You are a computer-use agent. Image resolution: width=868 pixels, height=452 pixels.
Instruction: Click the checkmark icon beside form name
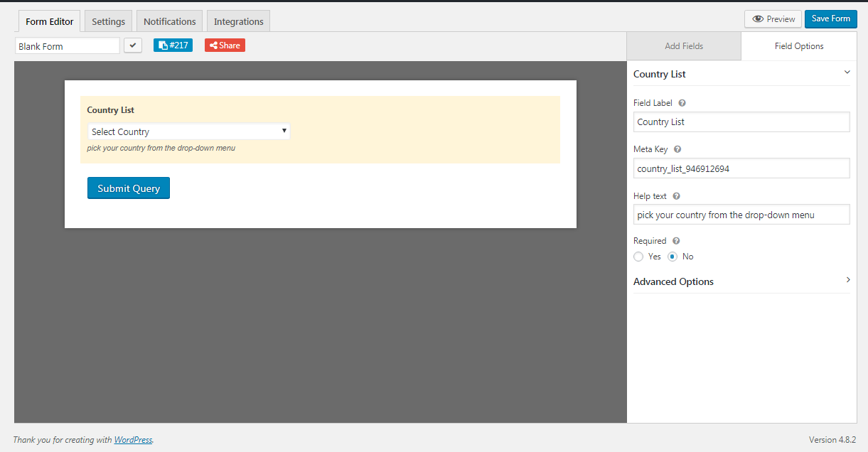tap(133, 45)
